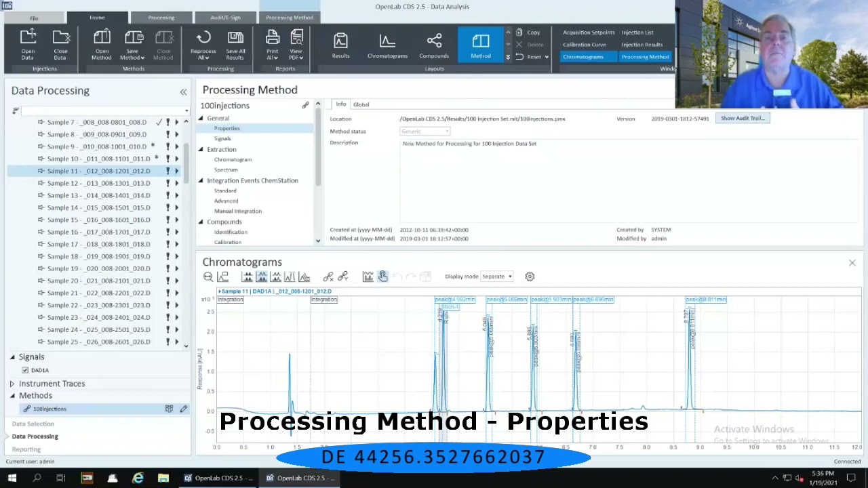Open Processing Method ribbon tab
The image size is (868, 488).
290,18
